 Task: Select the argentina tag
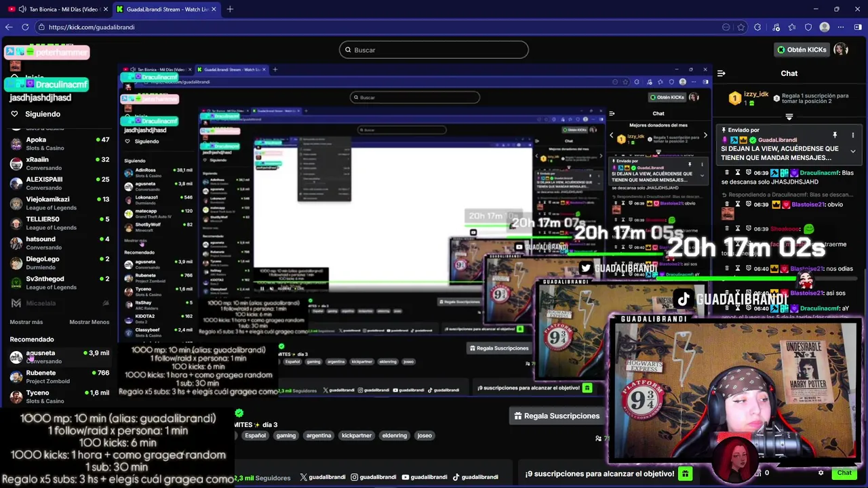319,436
